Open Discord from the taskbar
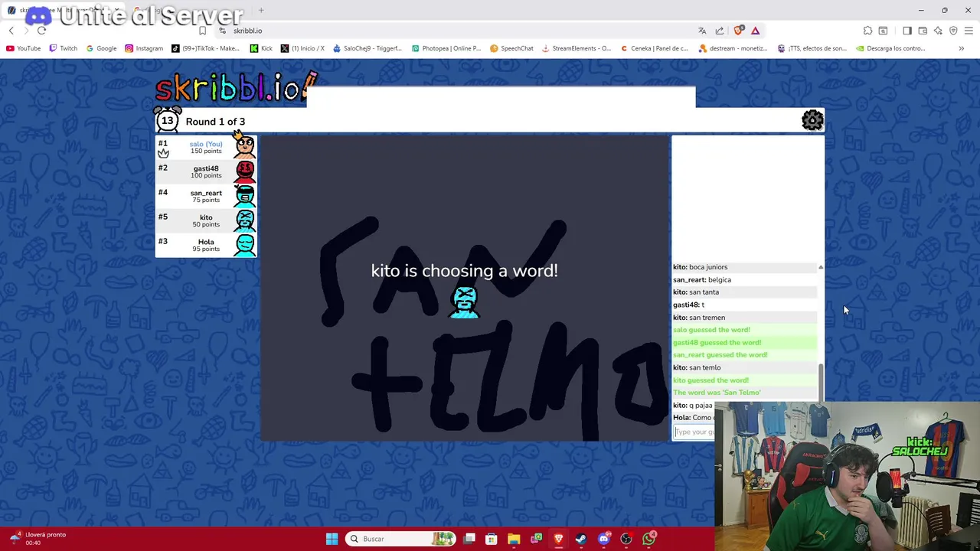980x551 pixels. [x=603, y=539]
